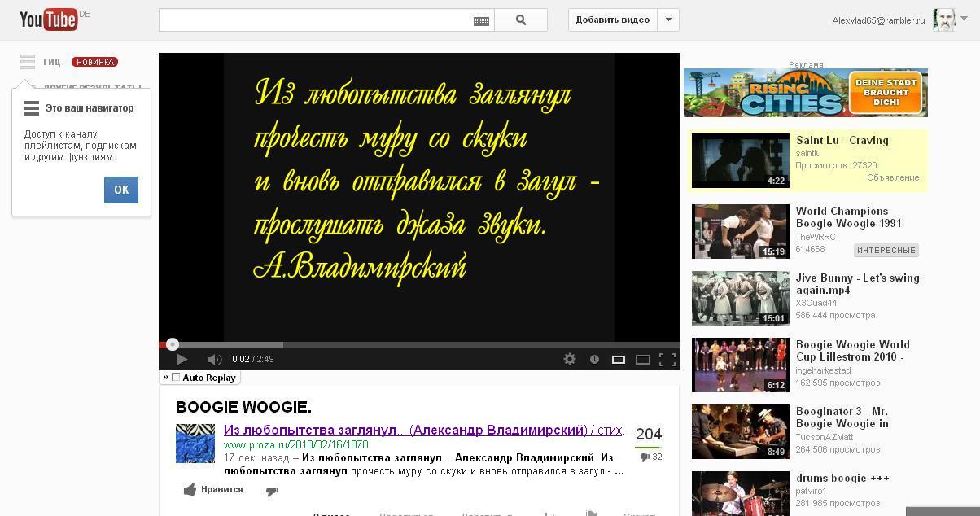Click the user avatar picture
This screenshot has height=516, width=980.
[x=944, y=20]
